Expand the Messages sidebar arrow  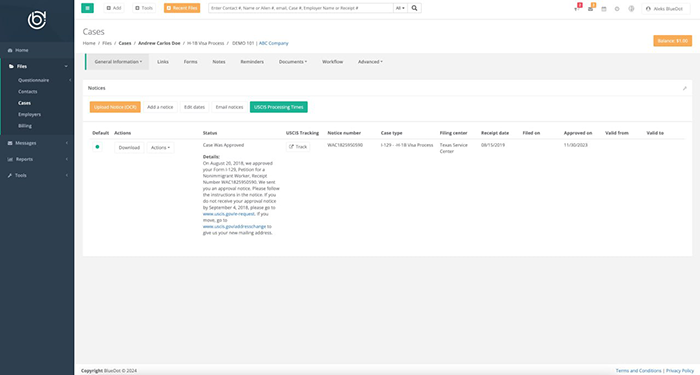(67, 143)
